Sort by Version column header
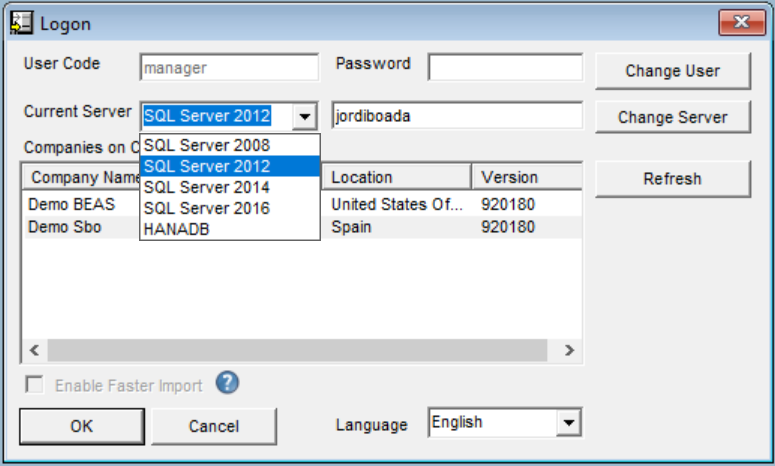 coord(527,177)
